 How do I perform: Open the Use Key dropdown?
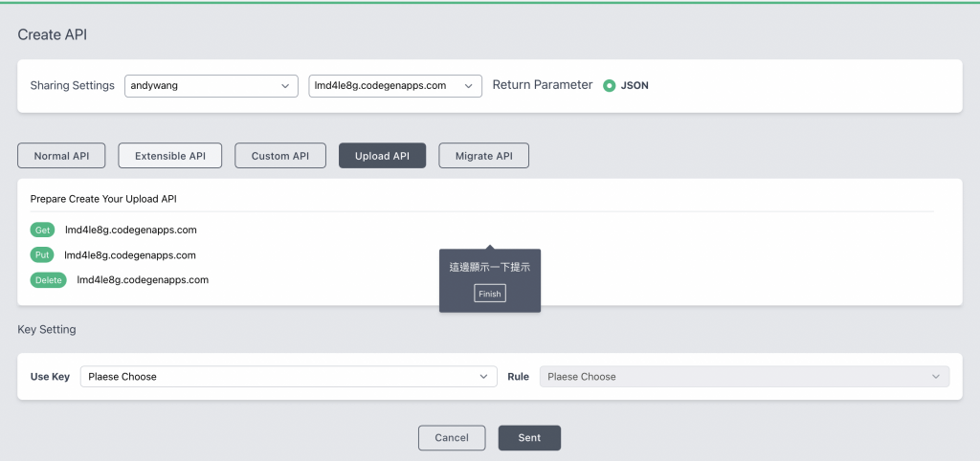[x=288, y=377]
